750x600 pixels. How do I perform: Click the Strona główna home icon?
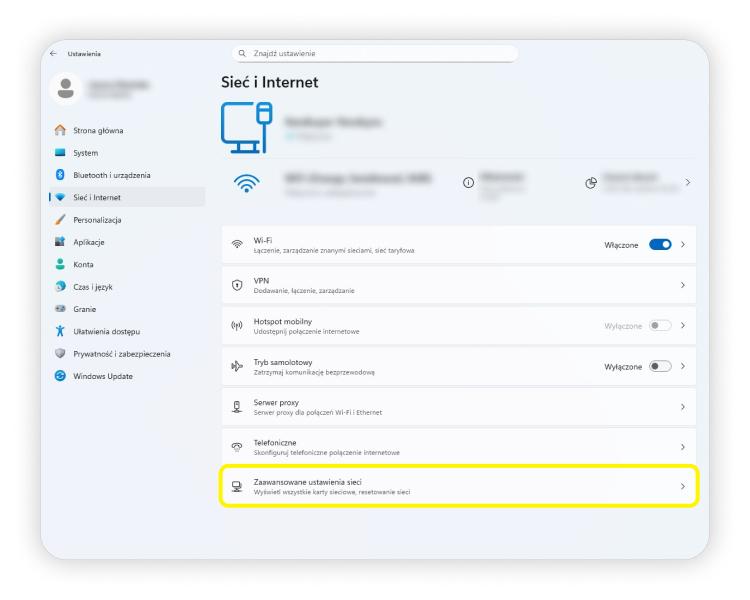tap(60, 130)
